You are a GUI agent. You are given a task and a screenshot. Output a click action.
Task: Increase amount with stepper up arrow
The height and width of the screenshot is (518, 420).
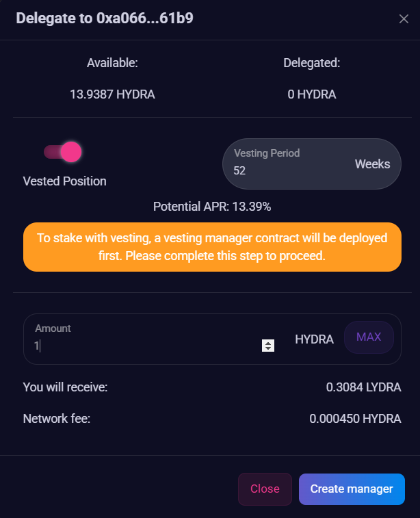[x=268, y=343]
